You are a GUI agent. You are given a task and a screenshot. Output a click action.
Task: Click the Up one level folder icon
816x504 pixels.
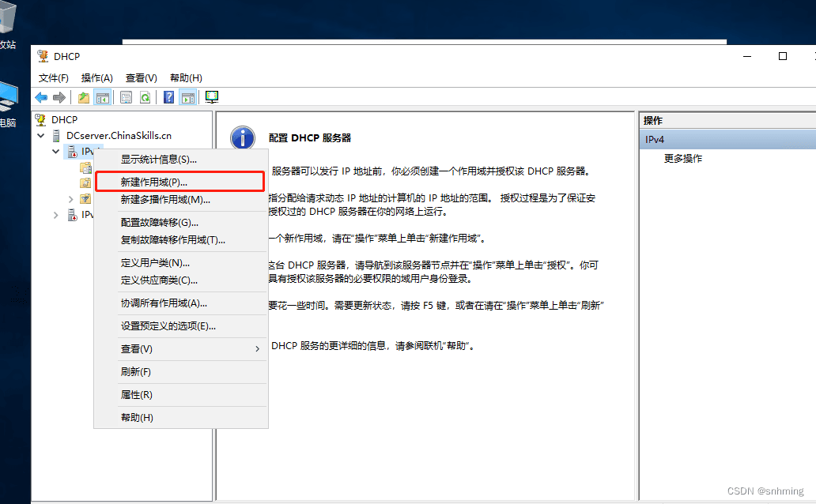(x=83, y=97)
